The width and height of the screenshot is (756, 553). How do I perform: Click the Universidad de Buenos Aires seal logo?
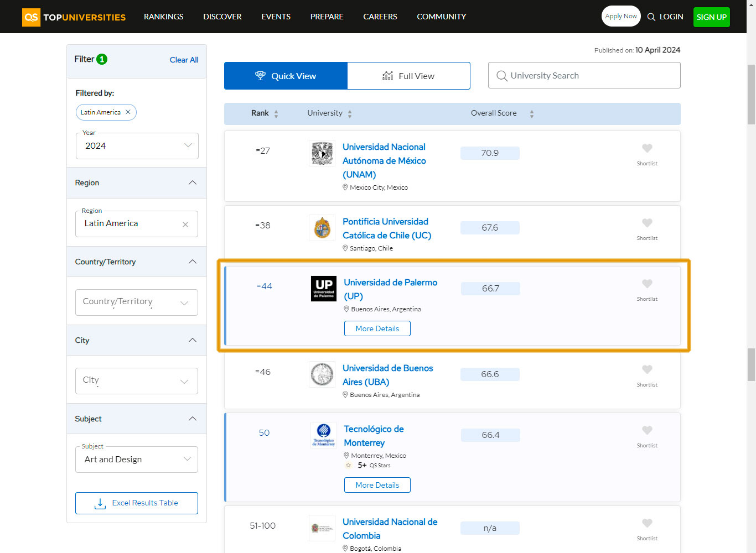point(322,374)
